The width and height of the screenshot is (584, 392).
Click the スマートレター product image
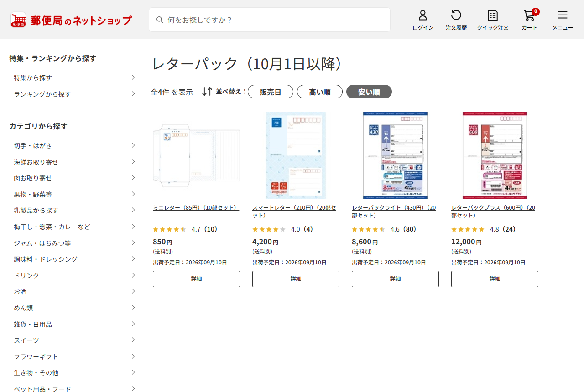click(296, 155)
